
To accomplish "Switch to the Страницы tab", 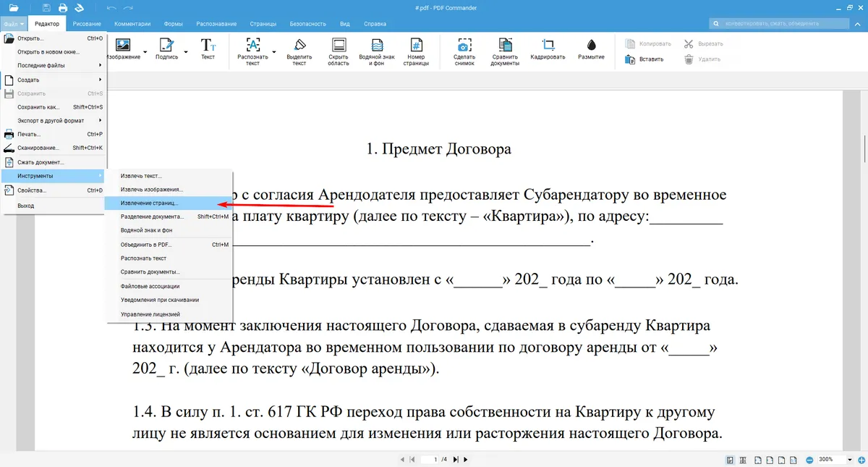I will (x=263, y=24).
